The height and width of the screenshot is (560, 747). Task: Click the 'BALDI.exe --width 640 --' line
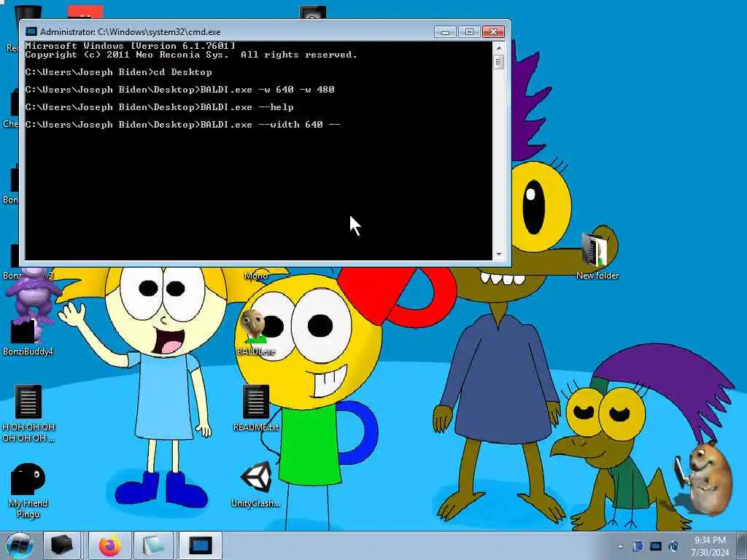182,125
